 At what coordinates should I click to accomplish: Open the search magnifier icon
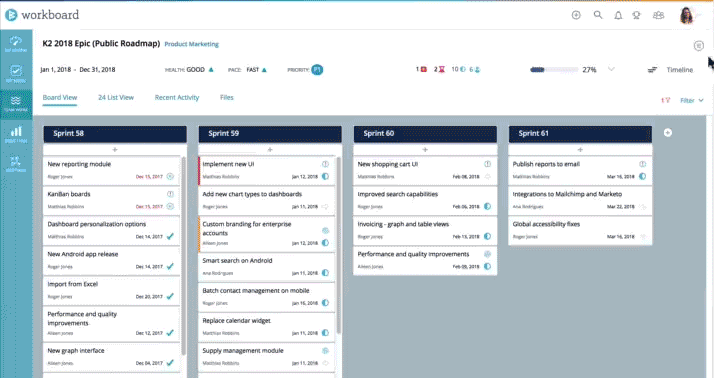click(x=598, y=15)
